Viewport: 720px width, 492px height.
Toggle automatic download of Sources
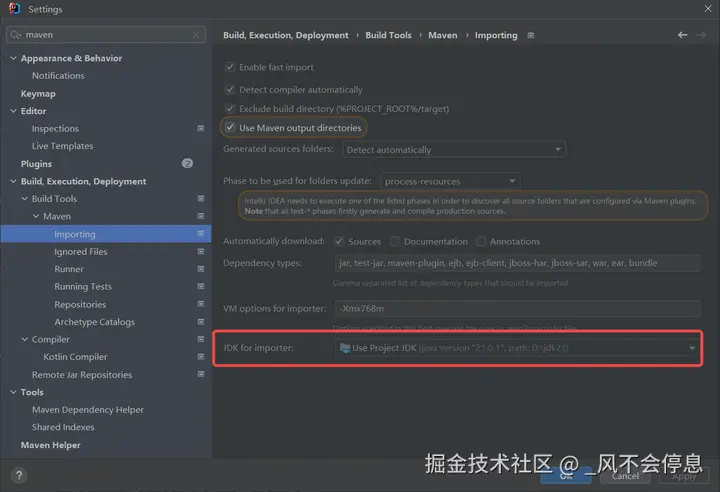point(339,241)
